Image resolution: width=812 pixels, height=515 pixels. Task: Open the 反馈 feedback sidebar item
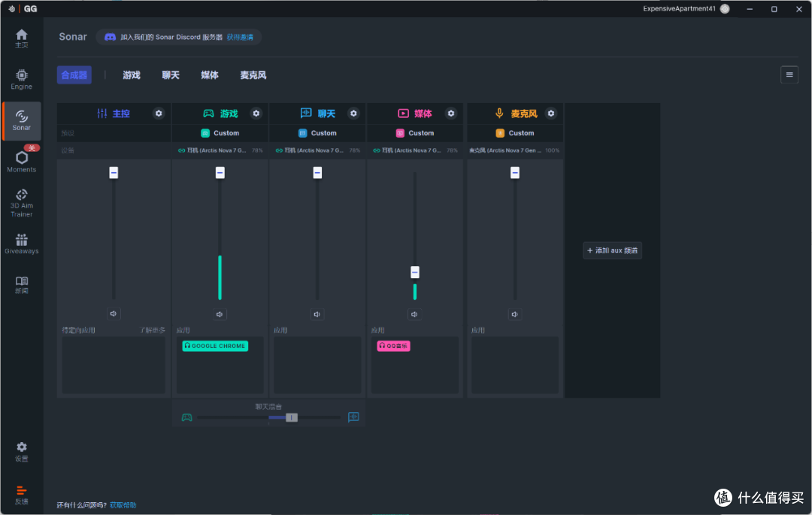pos(21,495)
